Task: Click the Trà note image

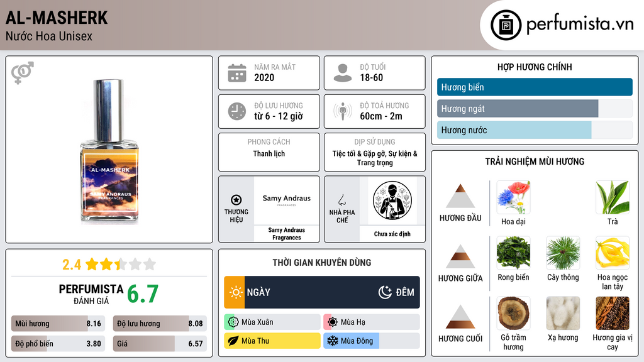Action: coord(613,197)
